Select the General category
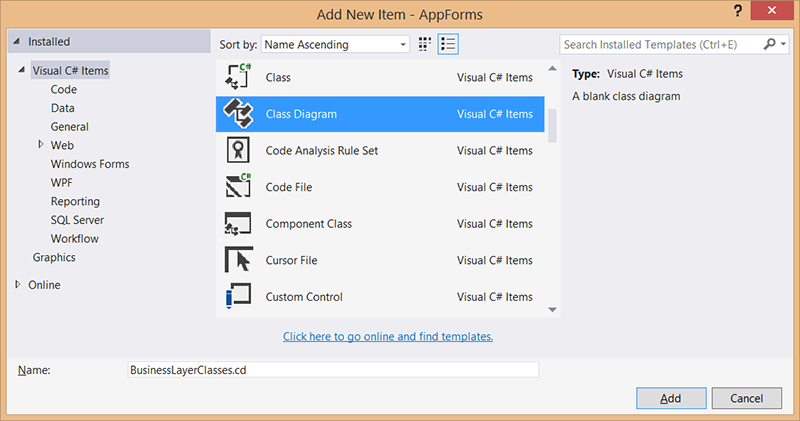This screenshot has width=800, height=421. [x=69, y=127]
